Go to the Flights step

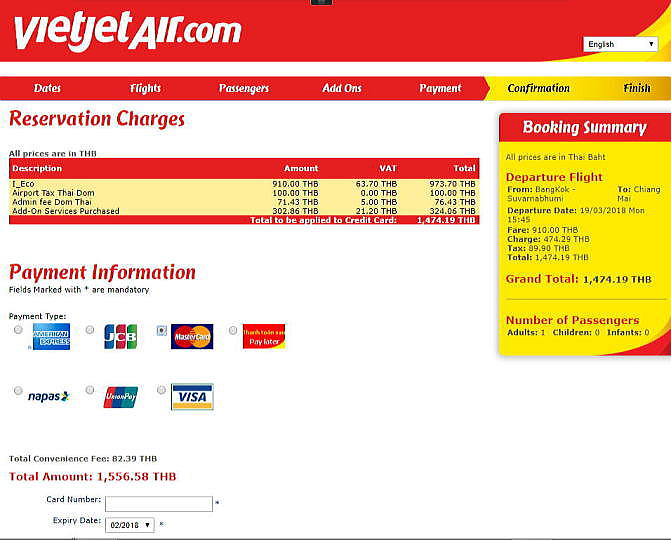pyautogui.click(x=145, y=88)
